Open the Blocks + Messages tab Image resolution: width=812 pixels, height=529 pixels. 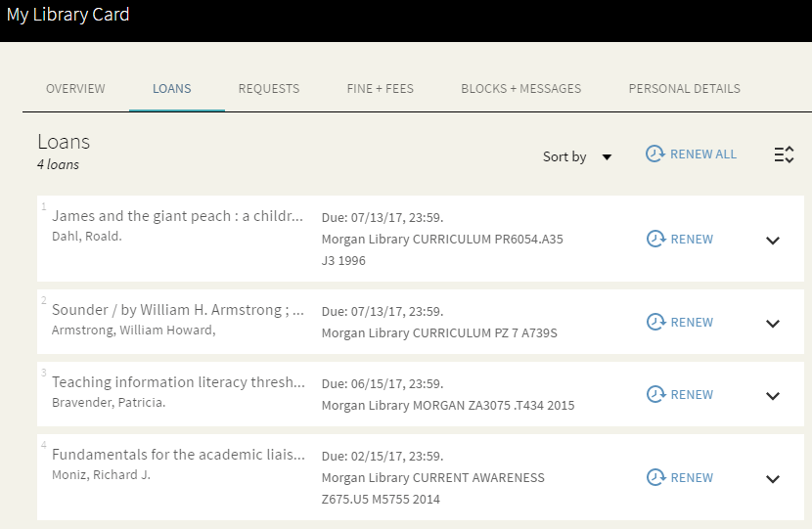coord(521,89)
